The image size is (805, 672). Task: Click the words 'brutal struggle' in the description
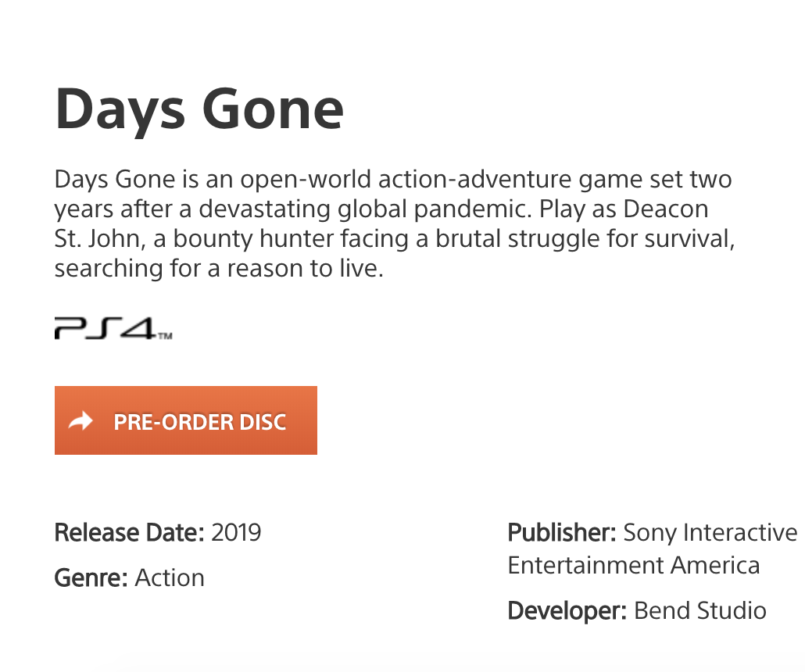(x=485, y=239)
